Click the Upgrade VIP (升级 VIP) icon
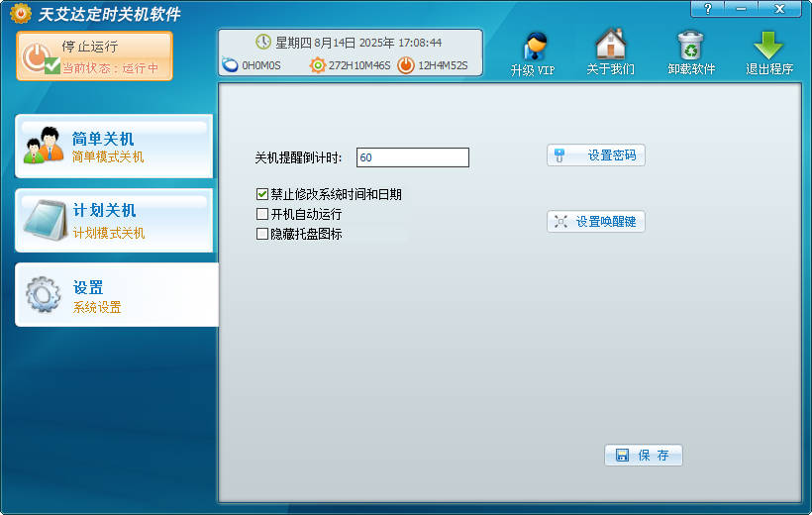 (x=533, y=53)
